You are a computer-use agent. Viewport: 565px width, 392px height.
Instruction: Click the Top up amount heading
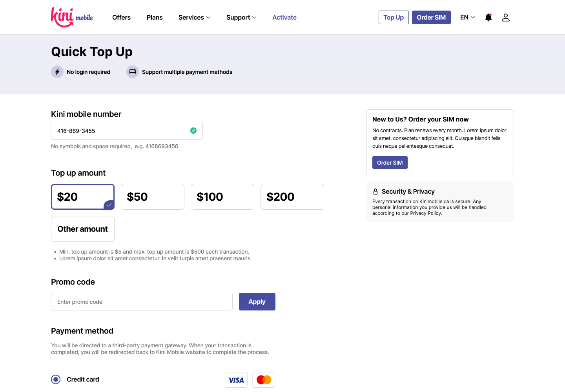click(78, 173)
